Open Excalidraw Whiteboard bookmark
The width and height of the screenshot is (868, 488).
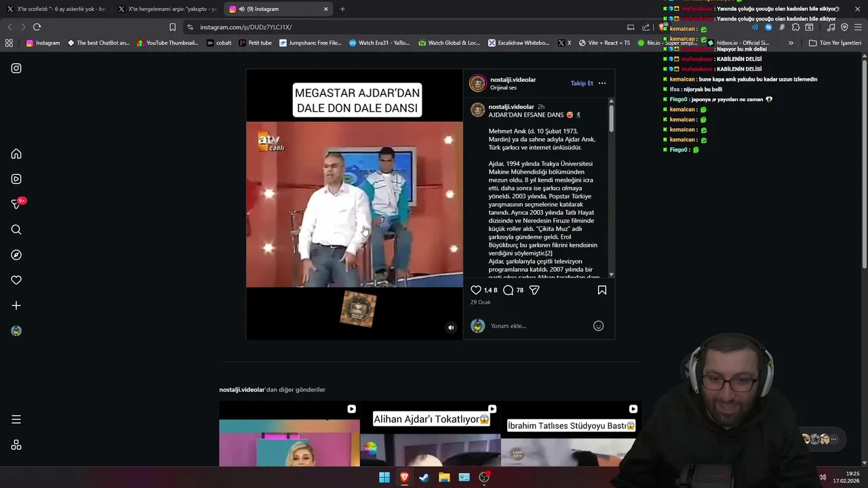click(519, 43)
